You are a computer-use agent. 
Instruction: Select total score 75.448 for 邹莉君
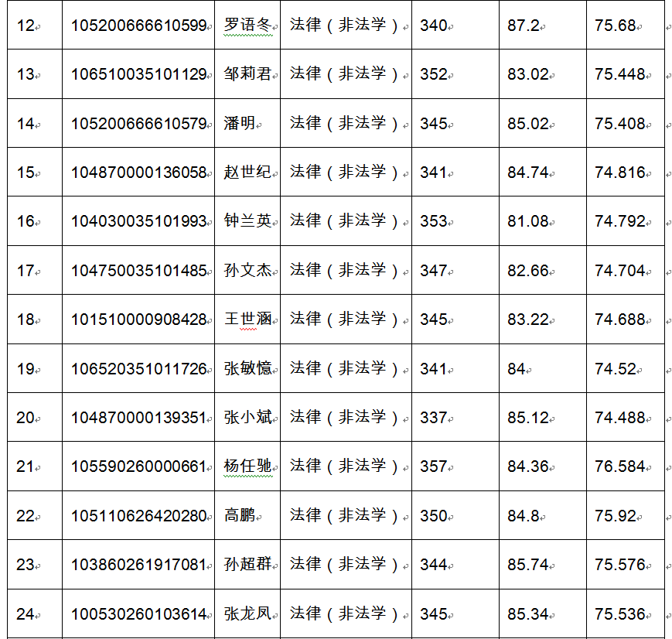click(x=619, y=74)
